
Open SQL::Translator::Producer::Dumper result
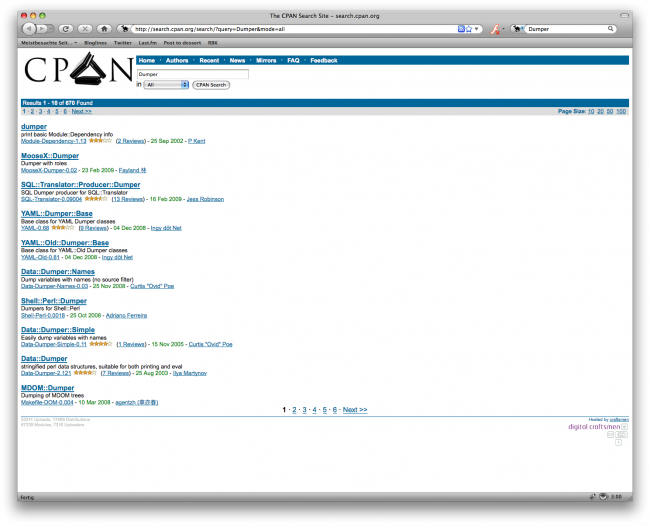pyautogui.click(x=80, y=185)
